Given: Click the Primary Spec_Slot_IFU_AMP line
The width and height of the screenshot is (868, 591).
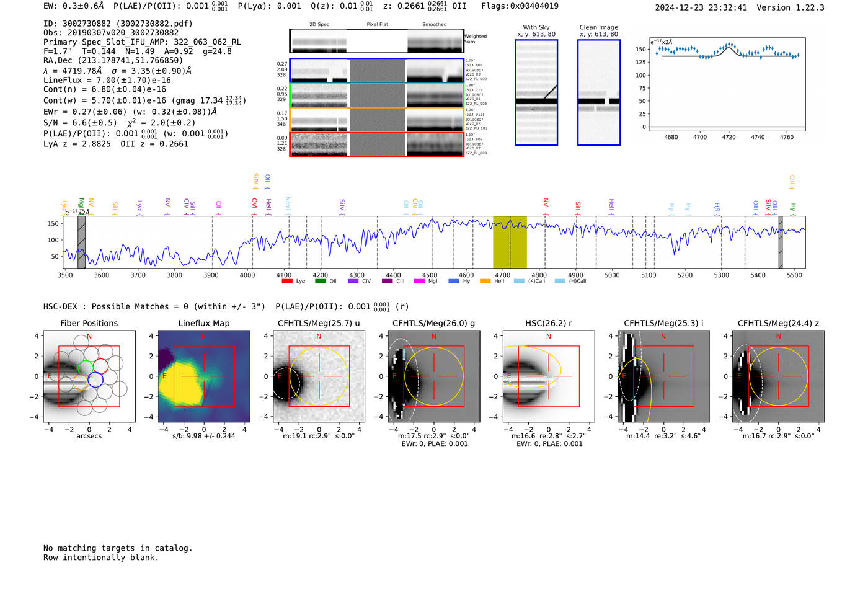Looking at the screenshot, I should pos(142,42).
